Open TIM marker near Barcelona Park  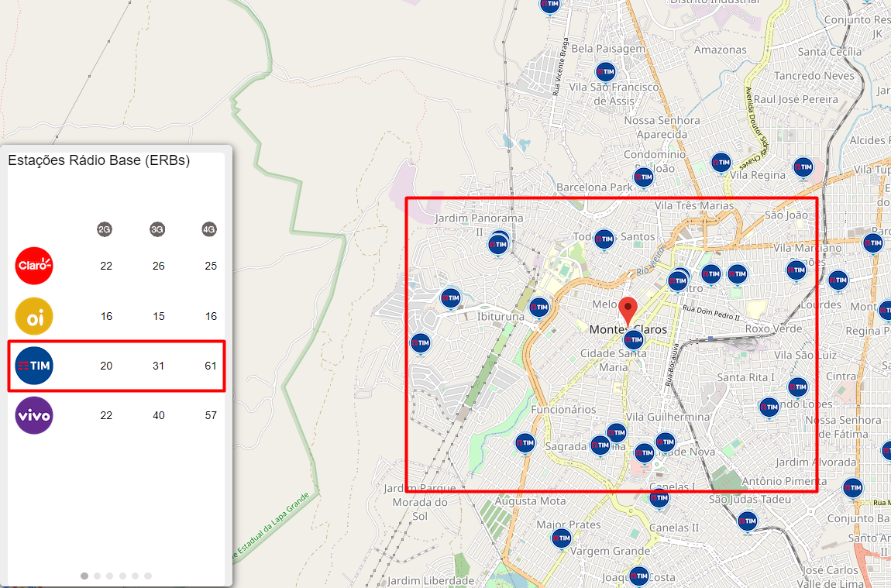point(643,177)
